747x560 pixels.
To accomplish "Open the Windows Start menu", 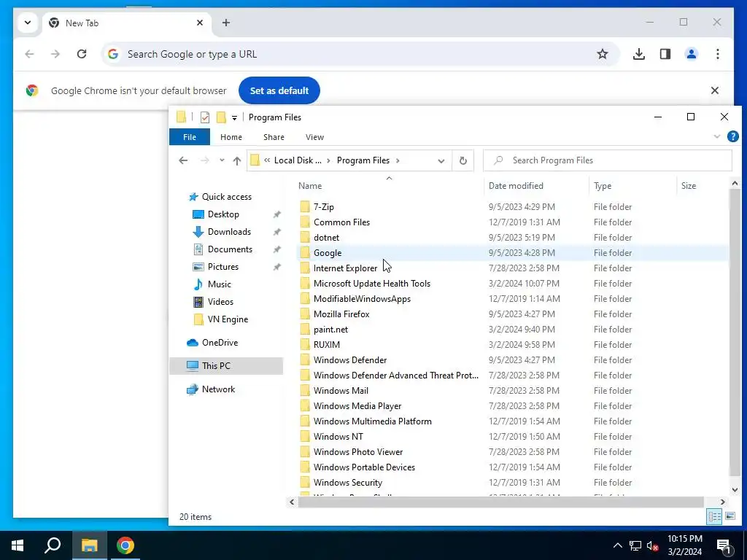I will [x=18, y=545].
